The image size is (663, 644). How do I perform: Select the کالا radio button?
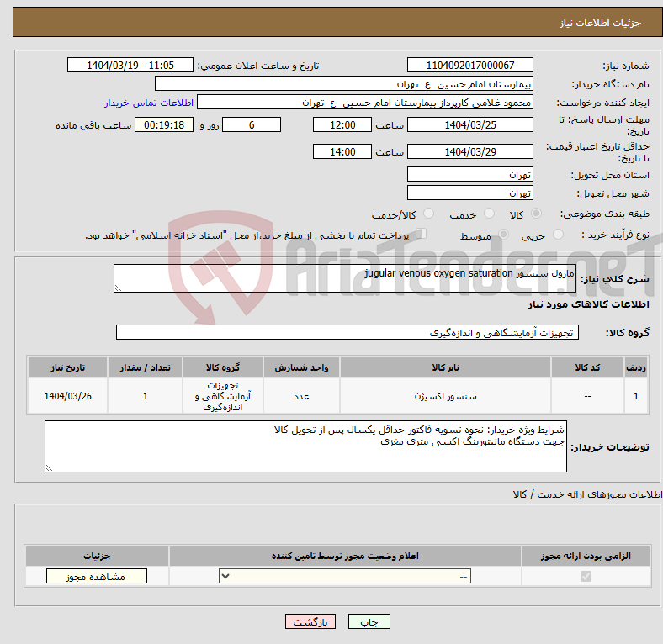pyautogui.click(x=536, y=214)
